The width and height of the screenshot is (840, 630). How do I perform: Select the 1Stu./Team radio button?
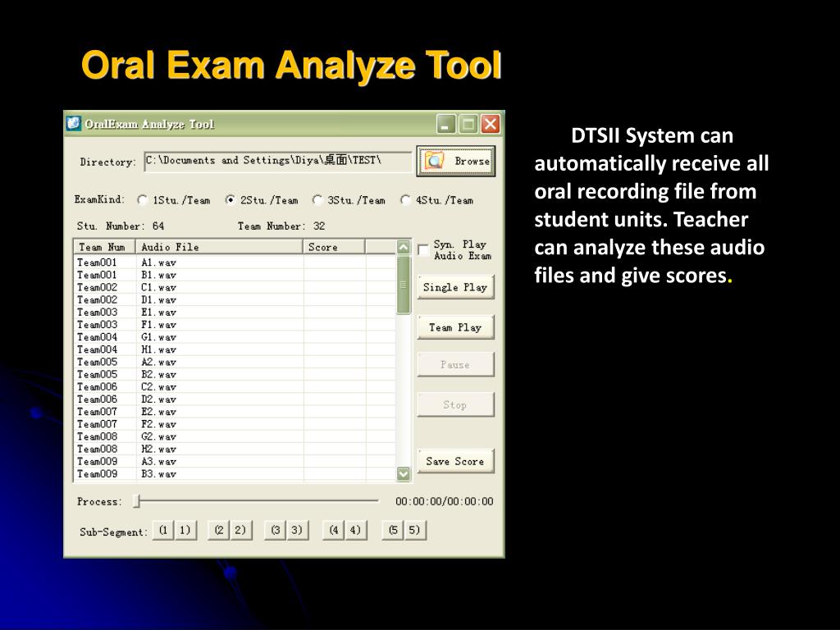pyautogui.click(x=142, y=200)
